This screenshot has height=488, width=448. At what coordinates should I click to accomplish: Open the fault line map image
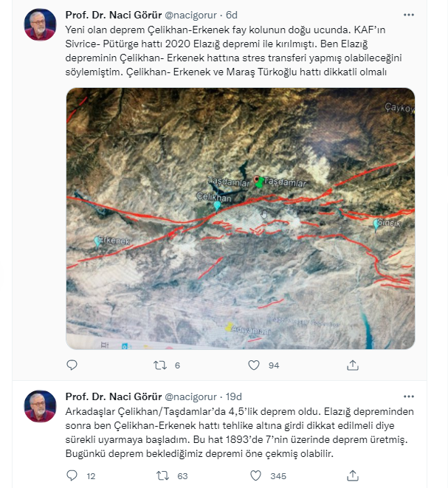coord(240,219)
